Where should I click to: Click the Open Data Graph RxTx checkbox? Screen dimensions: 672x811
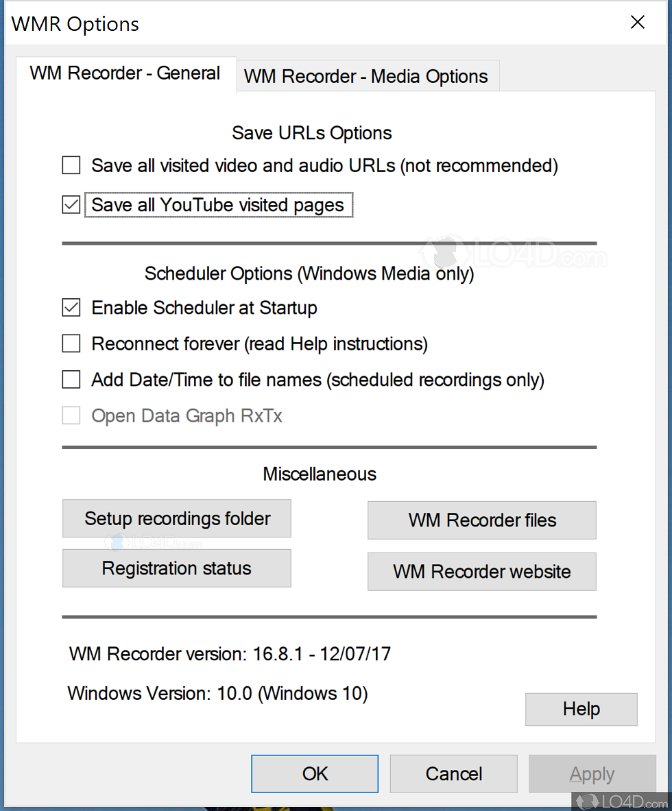71,415
